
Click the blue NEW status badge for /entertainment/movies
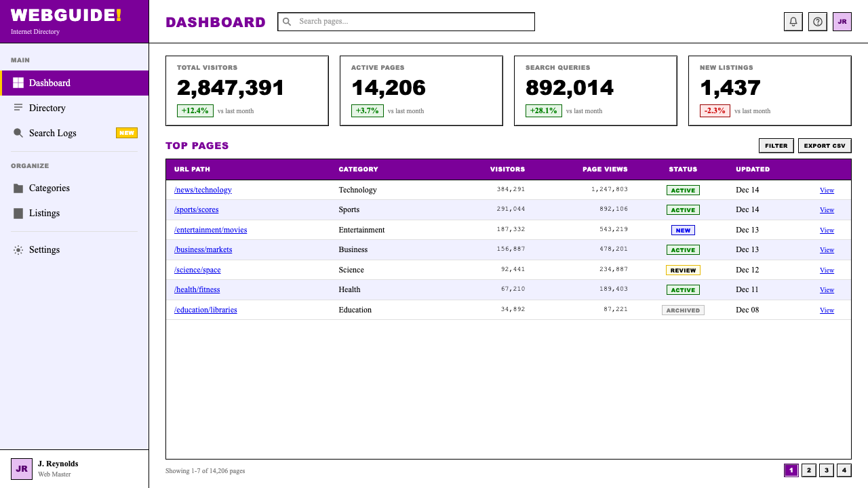[x=683, y=230]
